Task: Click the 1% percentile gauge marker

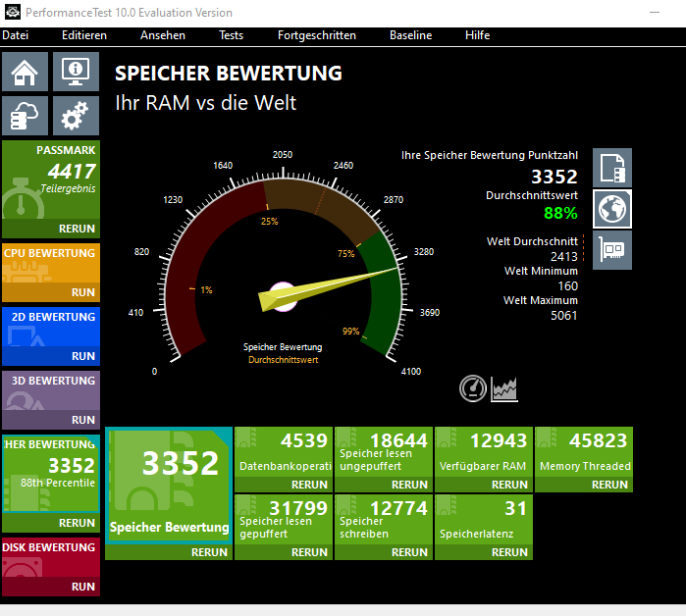Action: click(x=206, y=290)
